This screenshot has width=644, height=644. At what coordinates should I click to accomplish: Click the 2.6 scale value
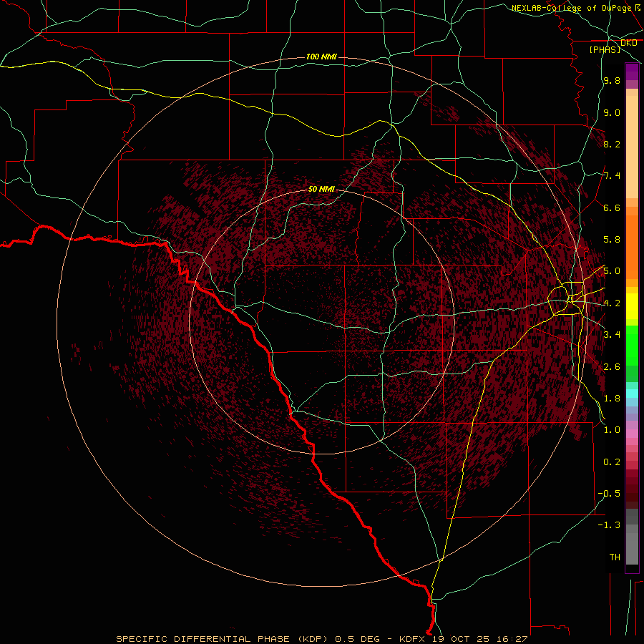click(x=612, y=367)
